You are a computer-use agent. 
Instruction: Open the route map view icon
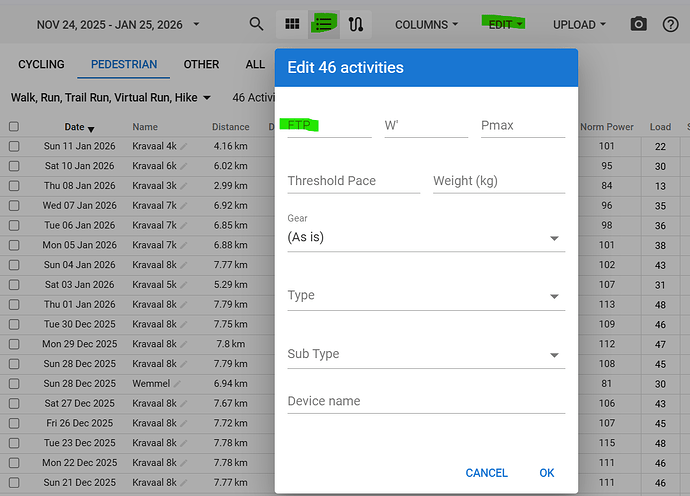pyautogui.click(x=356, y=24)
